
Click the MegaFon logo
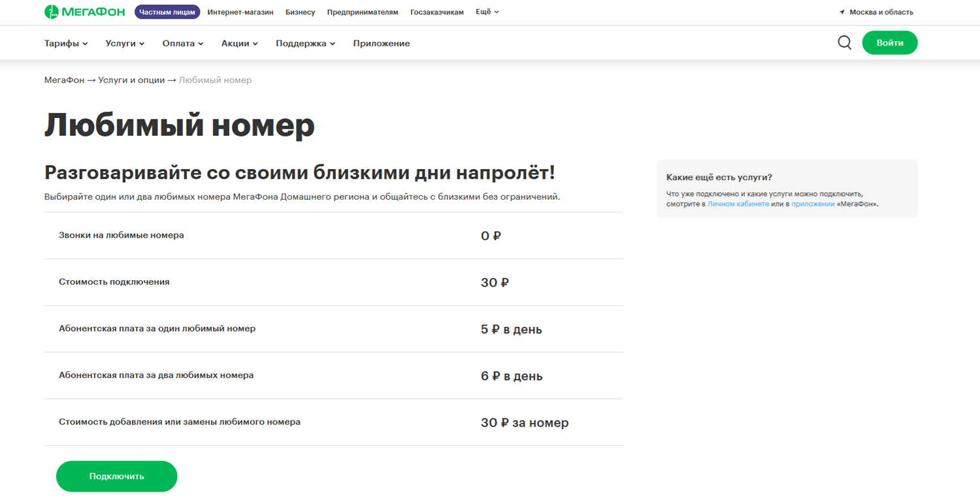tap(84, 12)
